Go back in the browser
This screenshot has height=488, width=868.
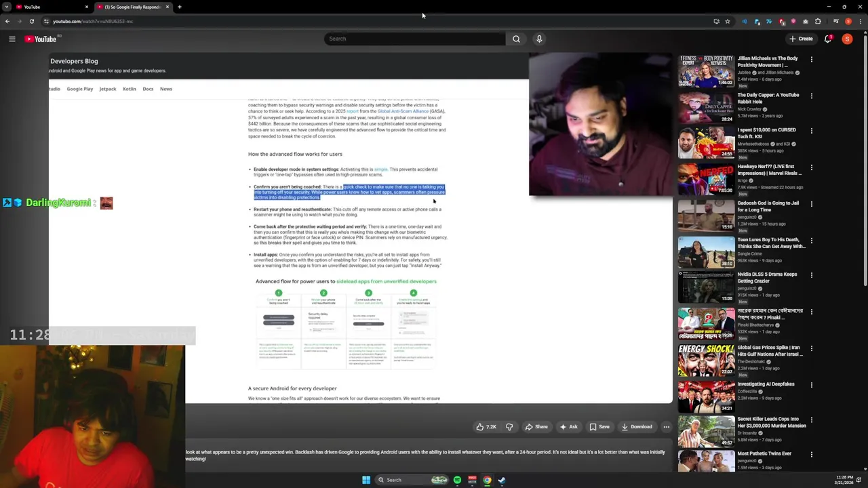click(x=7, y=21)
